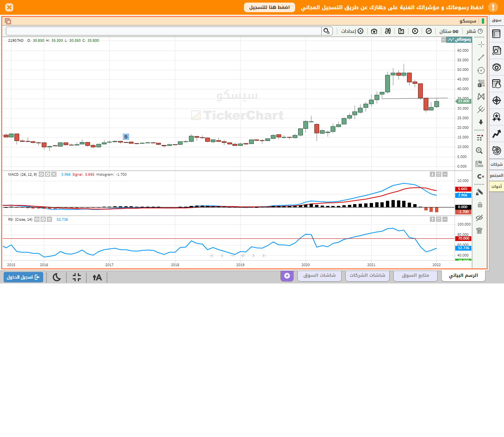Open the شهر interval dropdown
504x437 pixels.
474,31
